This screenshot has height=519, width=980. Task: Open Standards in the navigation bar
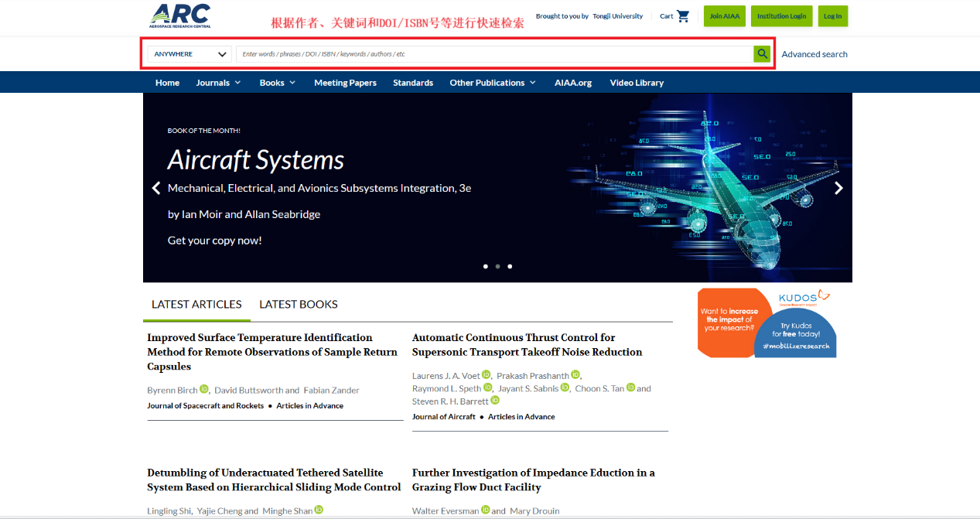pos(413,83)
